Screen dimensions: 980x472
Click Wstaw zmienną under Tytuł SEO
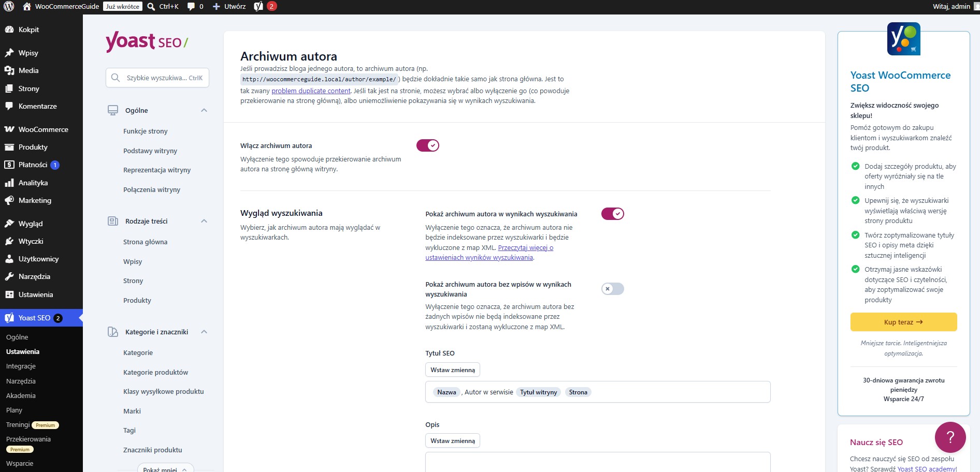453,370
